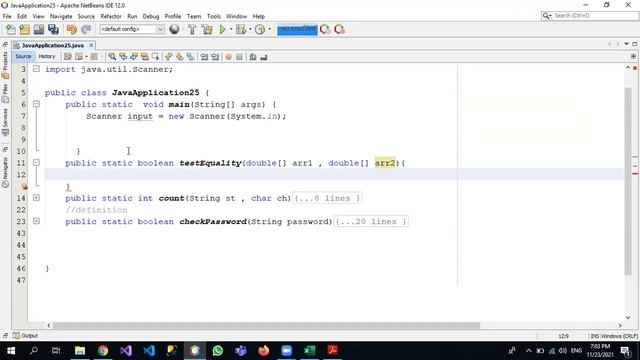Click the vertical editor scrollbar
640x360 pixels.
tap(628, 182)
